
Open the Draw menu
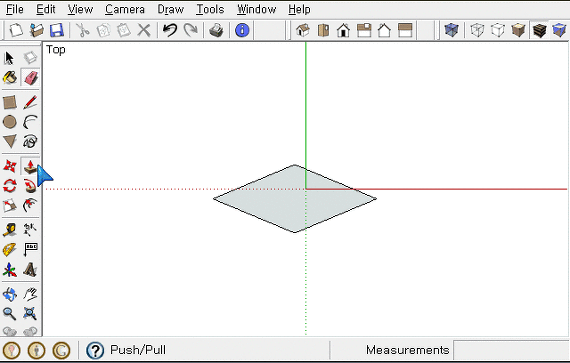(170, 9)
